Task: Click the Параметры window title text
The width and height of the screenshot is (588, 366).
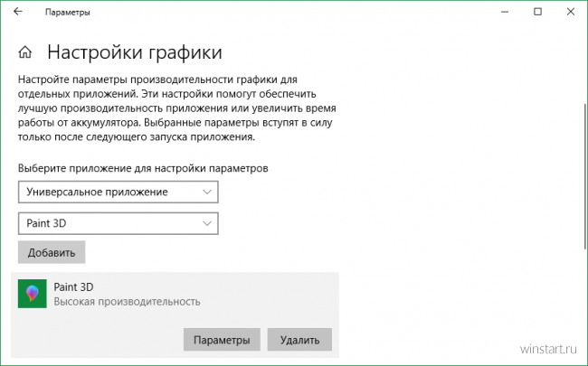Action: click(68, 12)
